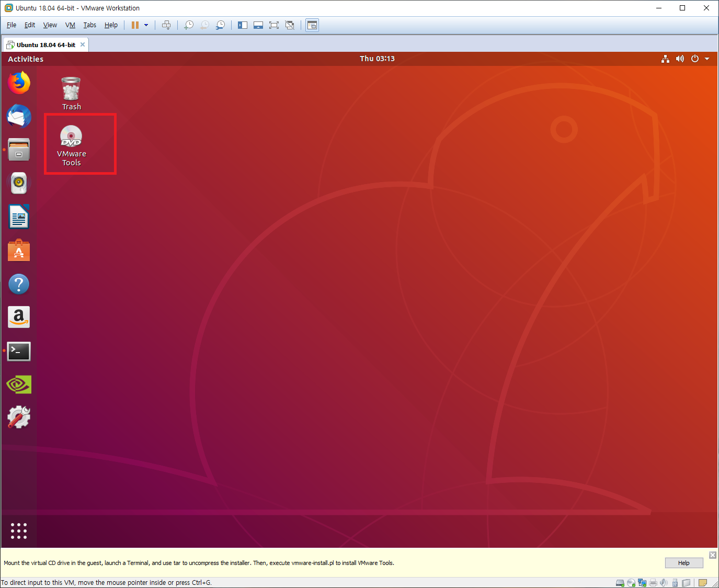Click the printer status bar icon
The image size is (719, 588).
[653, 583]
